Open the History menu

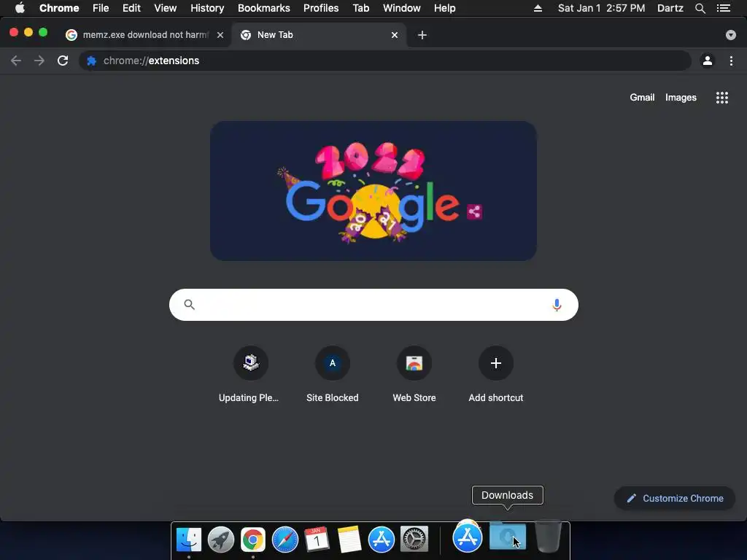(x=207, y=8)
